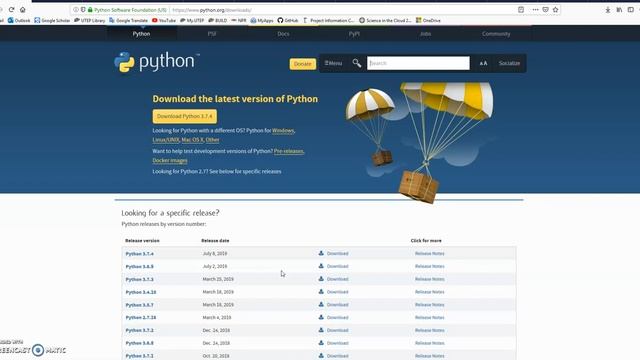This screenshot has width=640, height=360.
Task: Open browser downloads arrow icon
Action: tap(608, 10)
